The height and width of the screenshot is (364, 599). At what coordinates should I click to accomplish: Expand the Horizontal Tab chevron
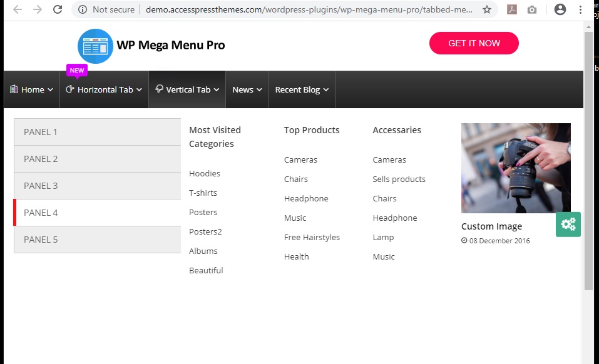point(139,89)
